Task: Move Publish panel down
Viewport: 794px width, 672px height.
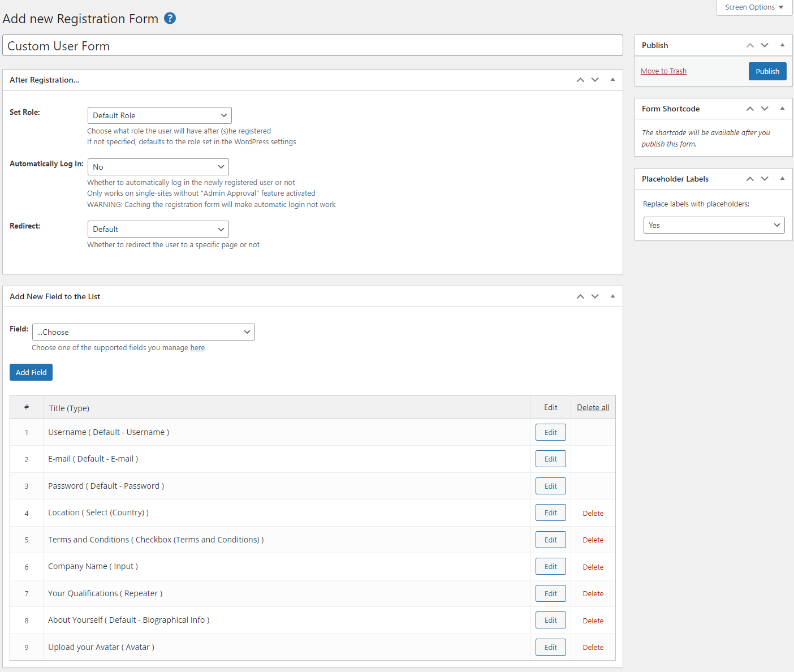Action: pyautogui.click(x=765, y=45)
